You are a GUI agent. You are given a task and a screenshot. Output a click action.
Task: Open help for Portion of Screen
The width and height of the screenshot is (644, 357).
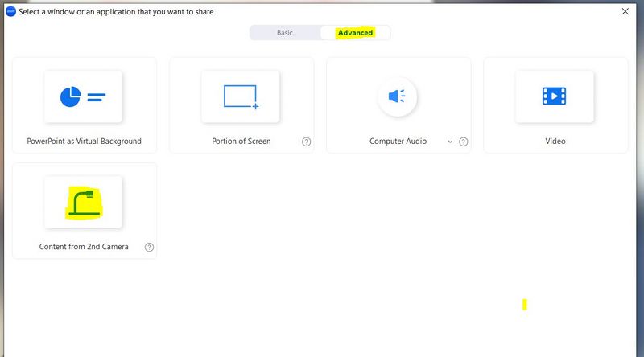pos(307,142)
